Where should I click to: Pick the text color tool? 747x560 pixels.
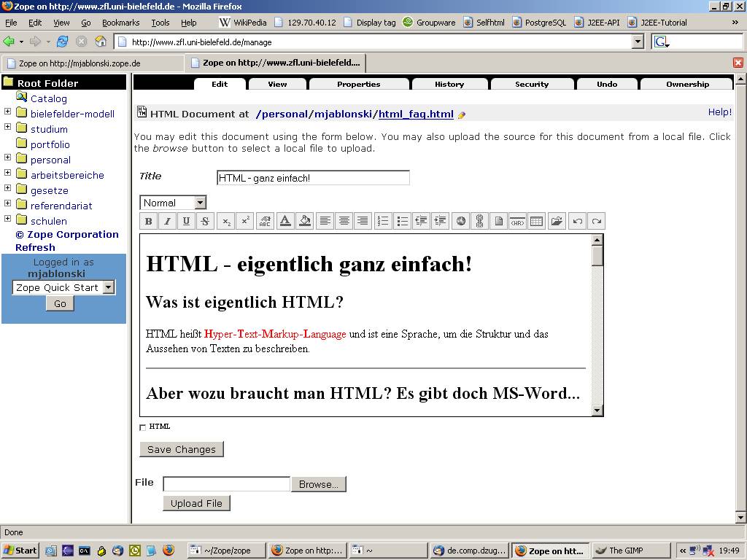(x=285, y=222)
